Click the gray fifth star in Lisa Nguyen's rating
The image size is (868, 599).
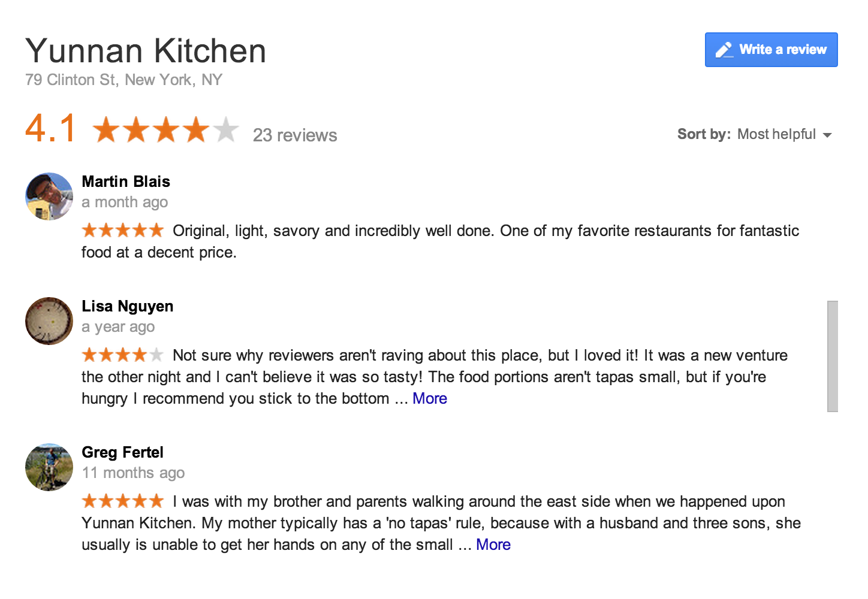click(156, 355)
